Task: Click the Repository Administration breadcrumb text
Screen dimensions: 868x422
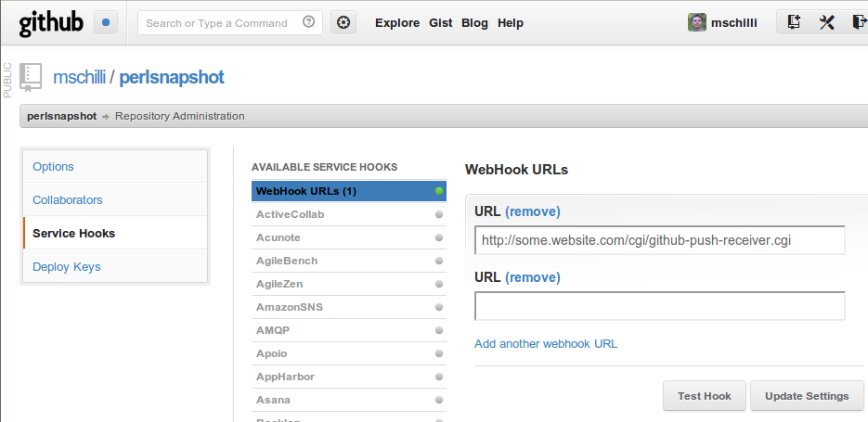Action: click(x=180, y=116)
